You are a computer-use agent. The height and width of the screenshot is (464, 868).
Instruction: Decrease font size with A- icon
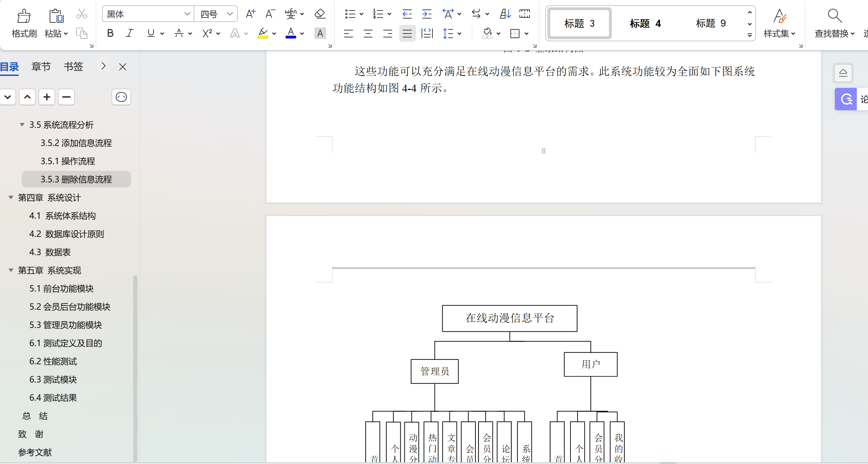click(270, 14)
